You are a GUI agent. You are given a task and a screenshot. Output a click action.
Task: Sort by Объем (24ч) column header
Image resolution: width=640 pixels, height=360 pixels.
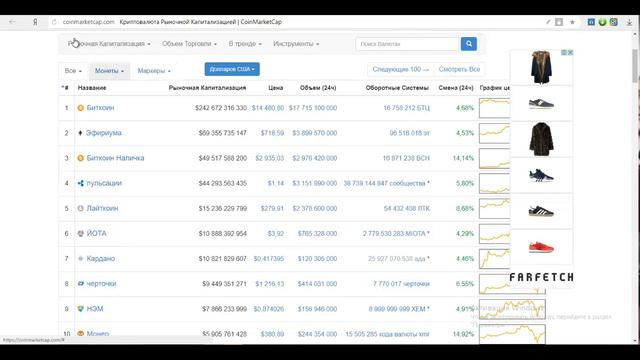318,88
